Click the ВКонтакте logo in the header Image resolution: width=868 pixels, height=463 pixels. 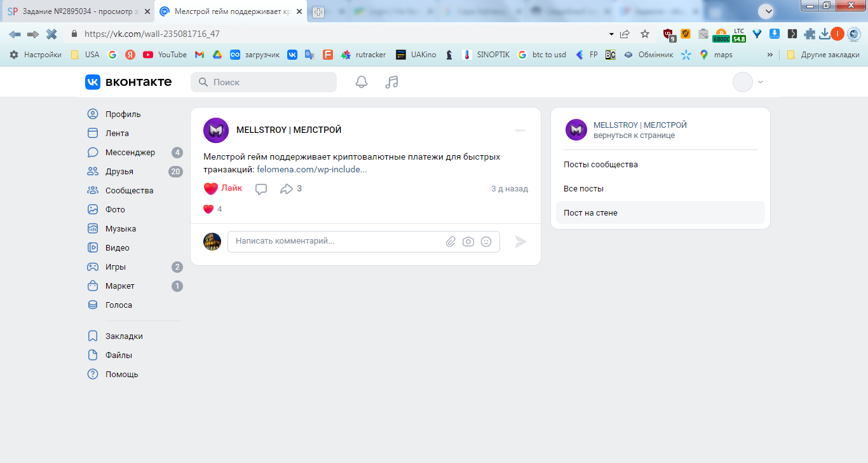[128, 82]
